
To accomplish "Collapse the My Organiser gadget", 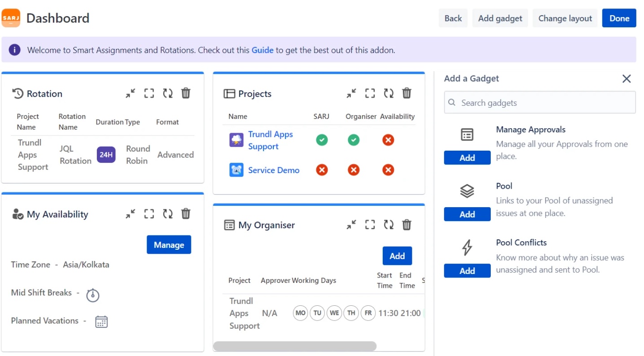I will (x=351, y=225).
